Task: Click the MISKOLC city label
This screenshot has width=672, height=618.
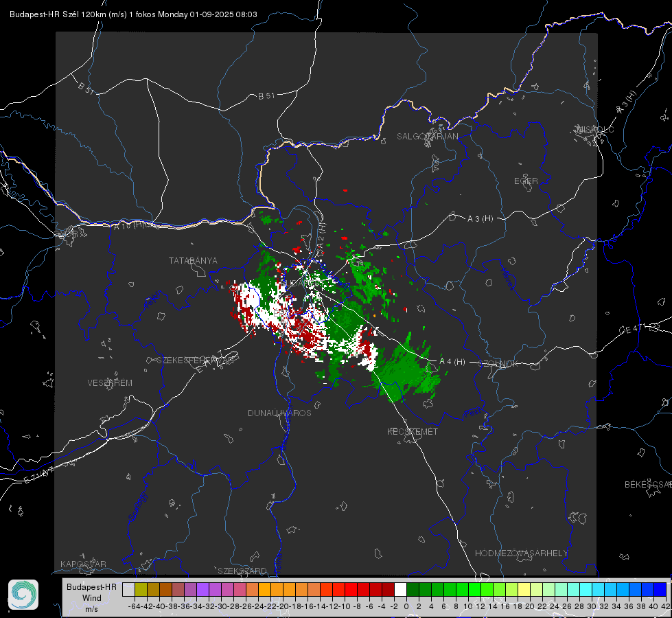Action: 595,130
